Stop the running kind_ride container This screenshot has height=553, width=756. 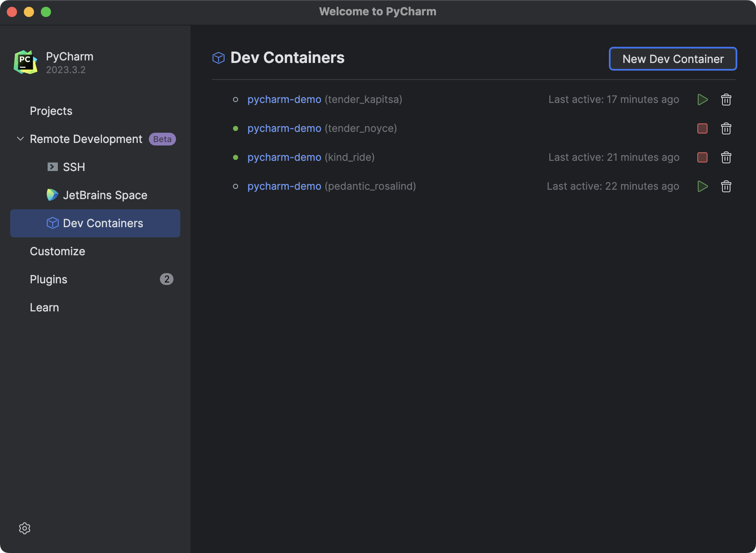pyautogui.click(x=702, y=157)
